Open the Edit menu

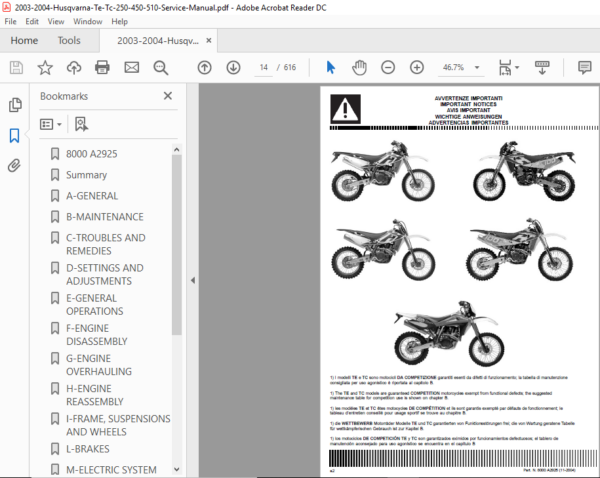[x=32, y=21]
